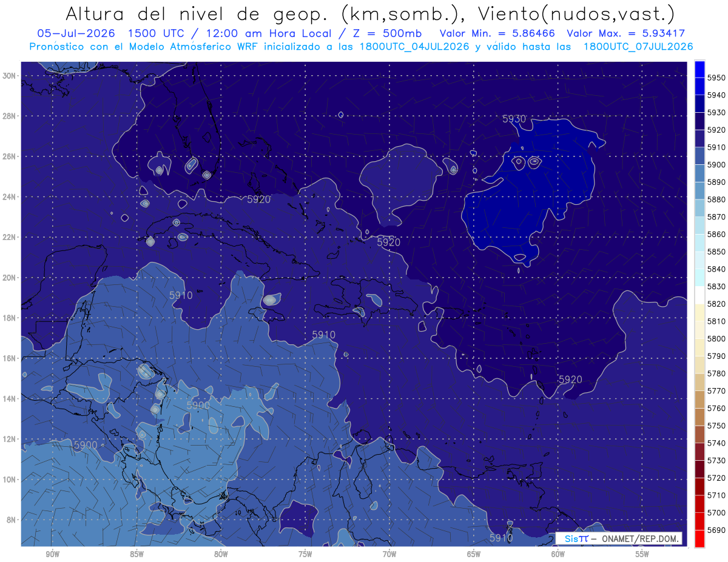Click the '5800' label on the color scale
The image size is (728, 562).
click(x=716, y=338)
